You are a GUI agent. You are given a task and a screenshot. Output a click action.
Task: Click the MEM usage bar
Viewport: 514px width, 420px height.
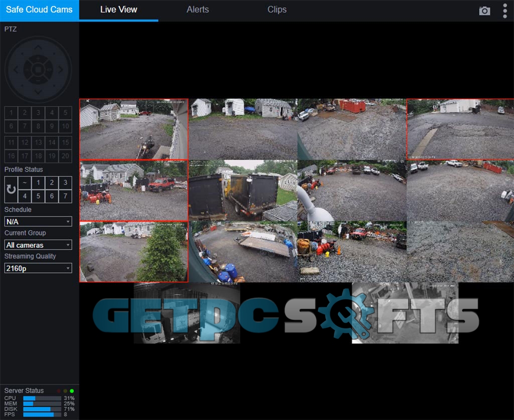[x=42, y=403]
